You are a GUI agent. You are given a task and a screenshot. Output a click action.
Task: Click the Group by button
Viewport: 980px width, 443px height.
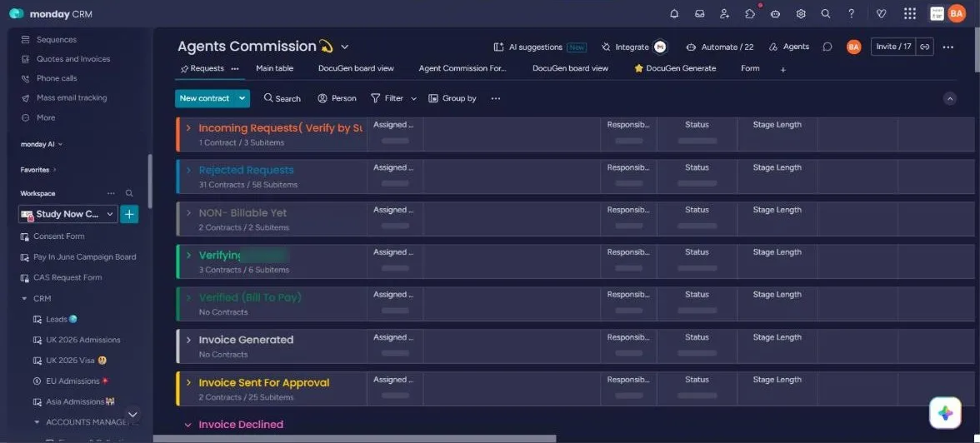pyautogui.click(x=452, y=98)
